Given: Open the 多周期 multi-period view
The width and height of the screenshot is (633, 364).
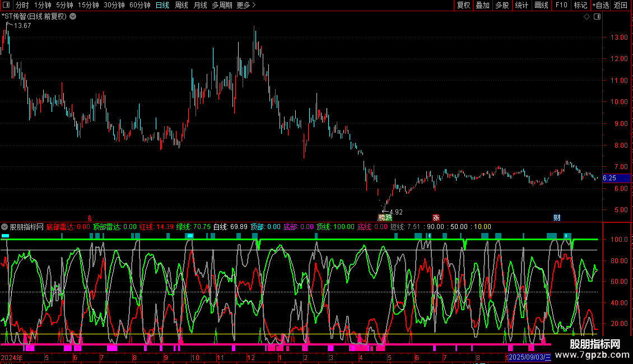Looking at the screenshot, I should click(x=222, y=5).
